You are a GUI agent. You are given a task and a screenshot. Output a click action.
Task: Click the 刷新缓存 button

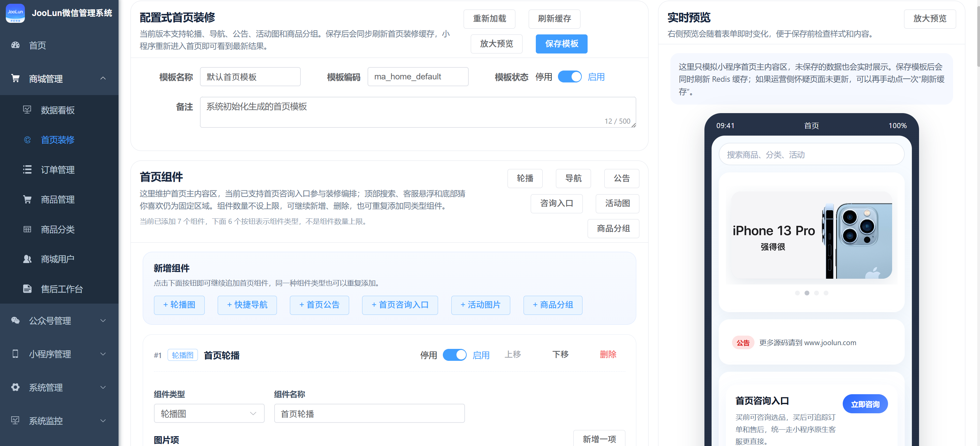pyautogui.click(x=554, y=19)
